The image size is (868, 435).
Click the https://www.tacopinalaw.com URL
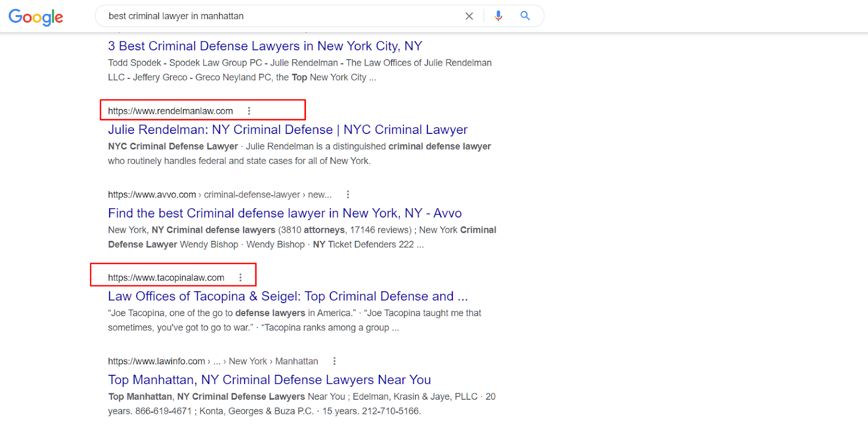pos(166,278)
